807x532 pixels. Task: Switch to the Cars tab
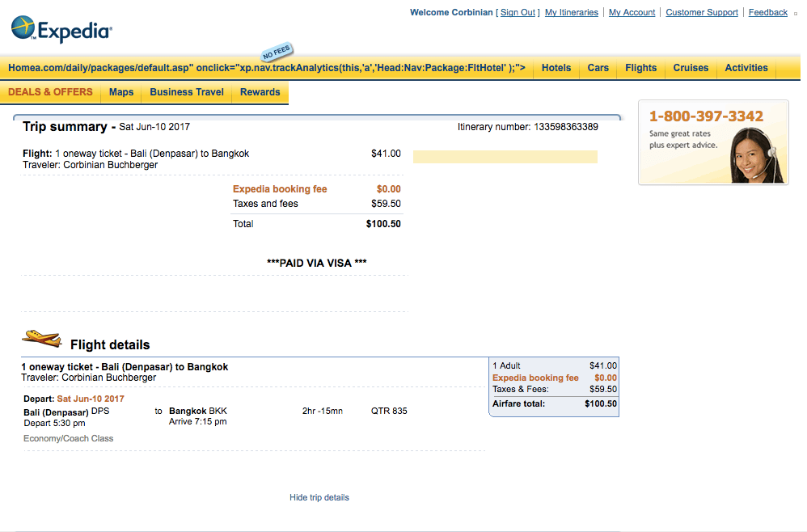598,68
